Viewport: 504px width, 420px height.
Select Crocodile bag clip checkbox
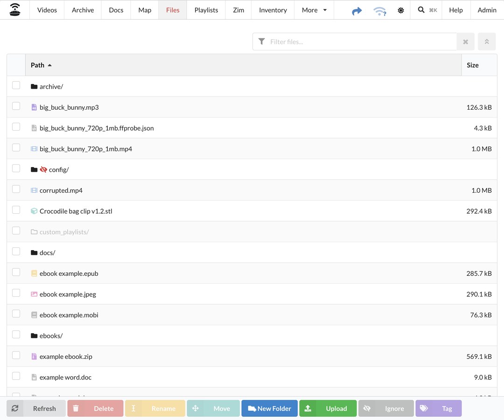tap(16, 210)
